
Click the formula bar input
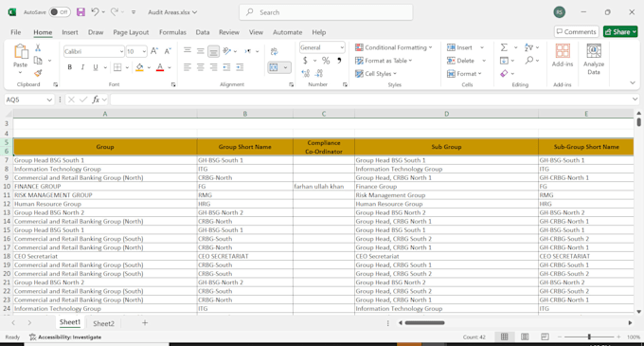coord(371,100)
